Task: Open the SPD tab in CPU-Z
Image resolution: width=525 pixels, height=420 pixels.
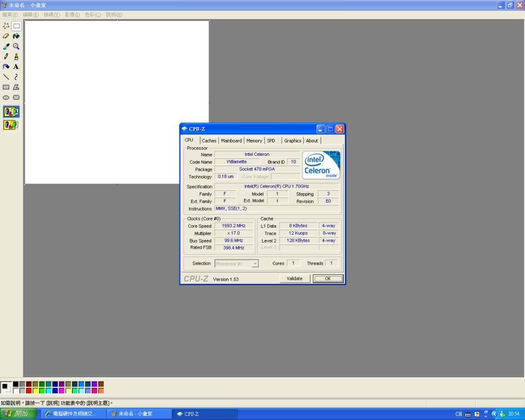Action: [271, 141]
